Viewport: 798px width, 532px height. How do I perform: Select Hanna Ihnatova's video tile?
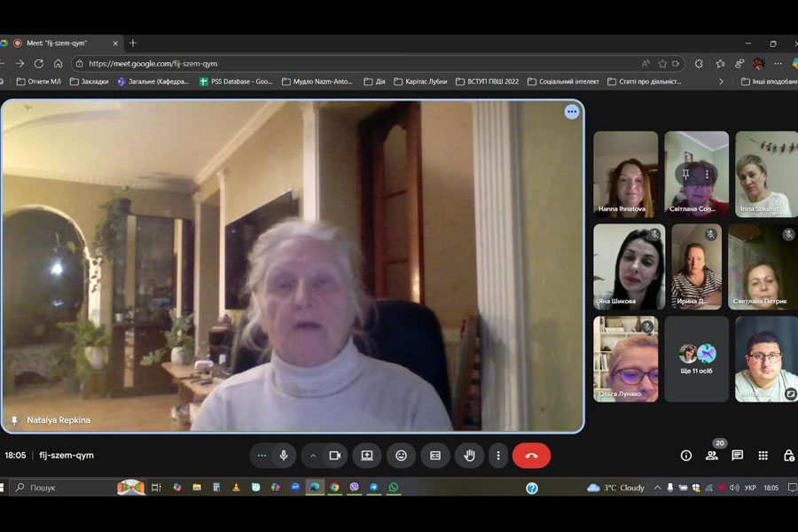click(625, 174)
